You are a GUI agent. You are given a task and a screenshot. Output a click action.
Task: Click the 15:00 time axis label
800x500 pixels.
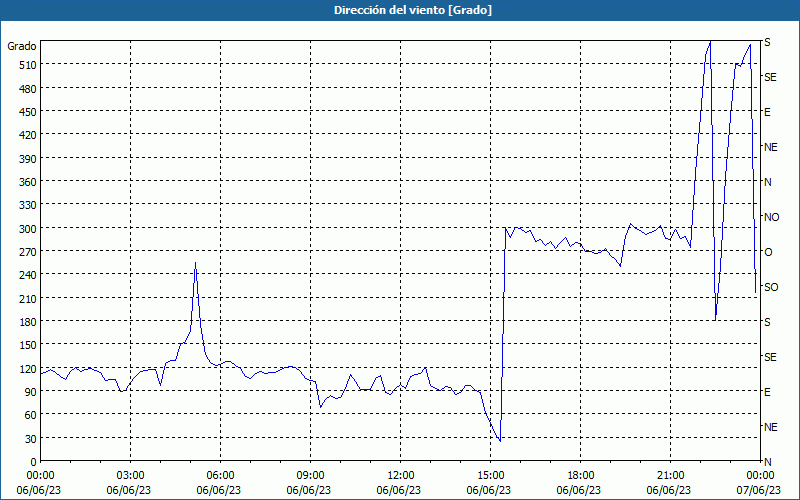[490, 476]
